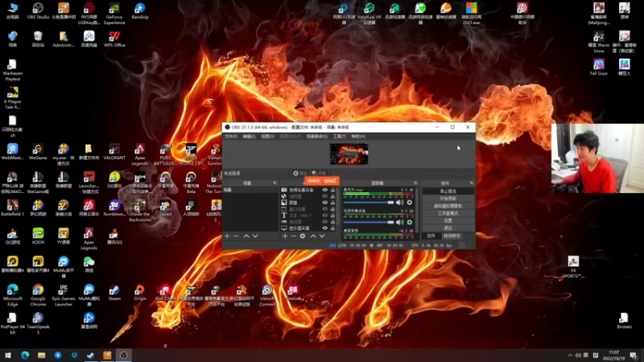Undock the 混音器 panel with its float icon

(x=415, y=183)
